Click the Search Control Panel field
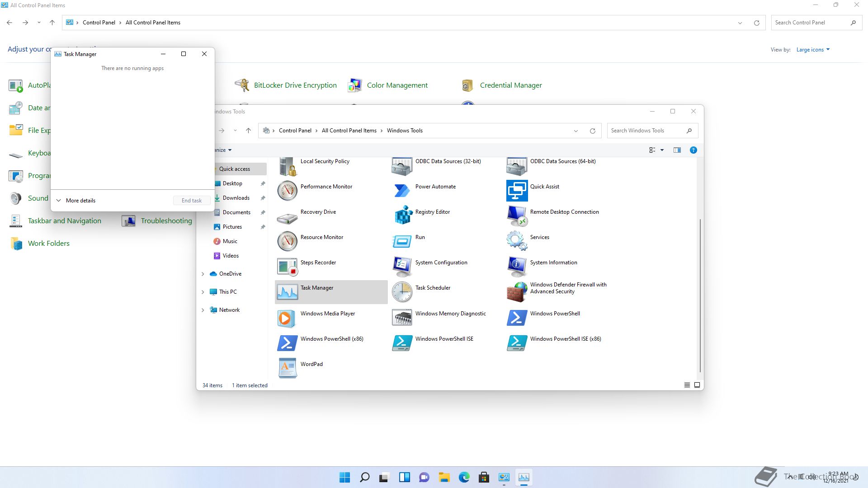This screenshot has width=868, height=488. point(816,23)
